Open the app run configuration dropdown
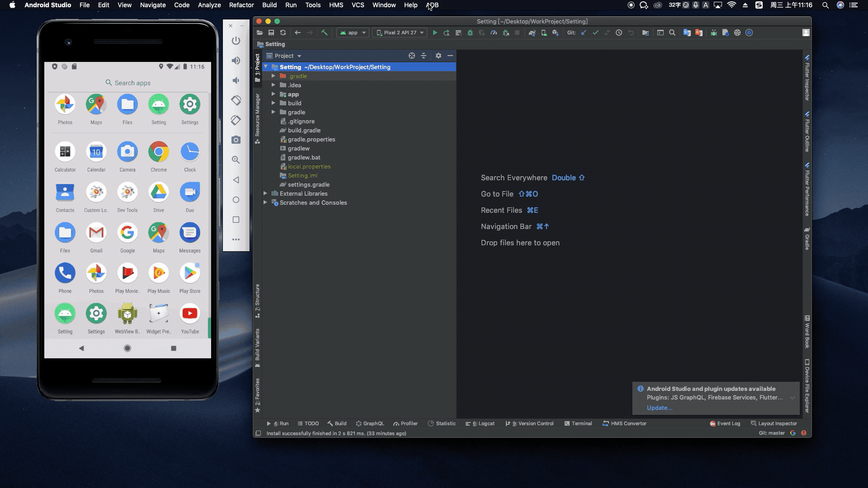 point(353,33)
